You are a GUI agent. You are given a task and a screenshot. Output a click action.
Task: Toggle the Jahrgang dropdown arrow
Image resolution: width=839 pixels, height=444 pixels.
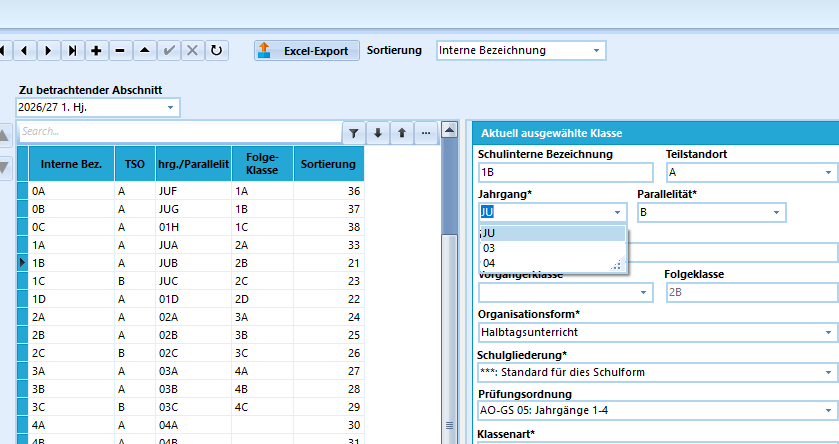[617, 212]
